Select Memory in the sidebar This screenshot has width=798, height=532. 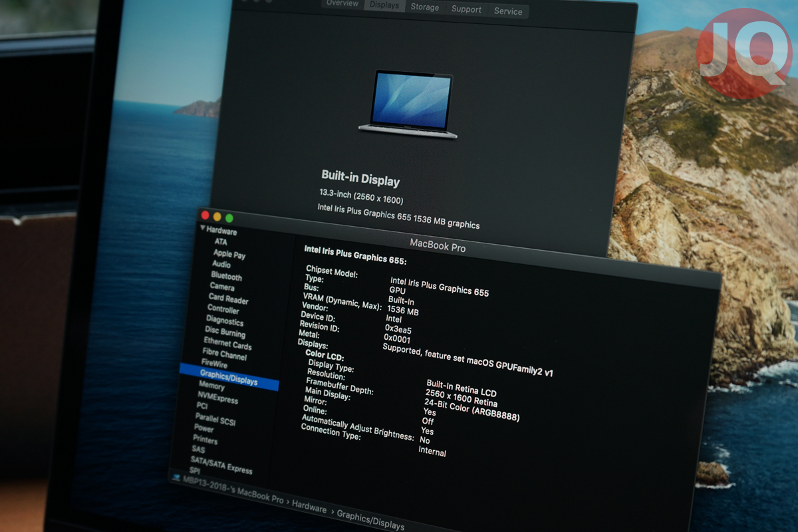click(211, 386)
